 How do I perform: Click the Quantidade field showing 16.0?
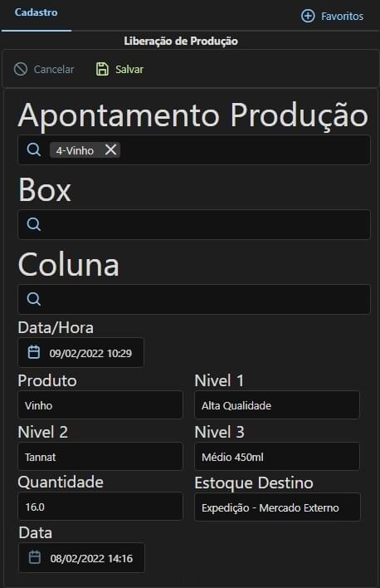pyautogui.click(x=100, y=507)
